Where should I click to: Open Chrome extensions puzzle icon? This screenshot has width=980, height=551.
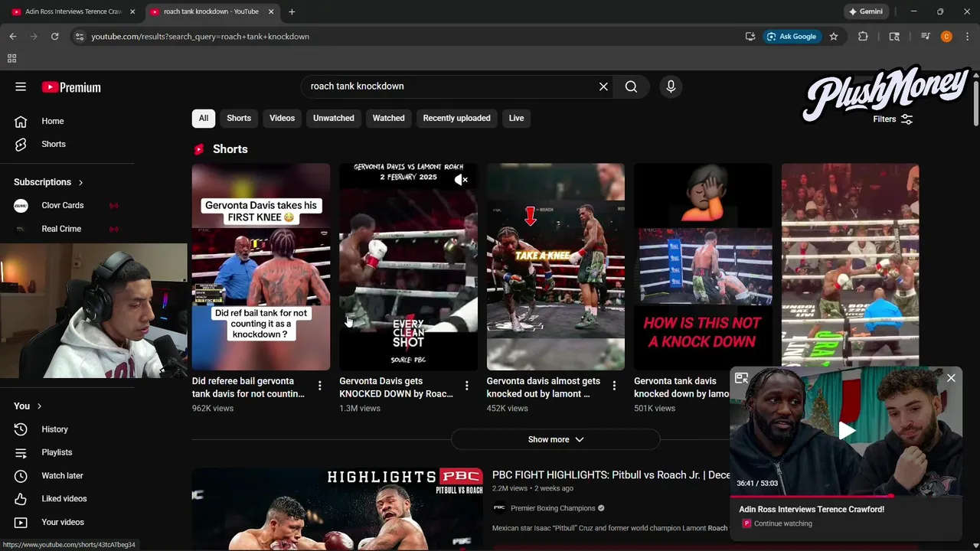tap(863, 36)
